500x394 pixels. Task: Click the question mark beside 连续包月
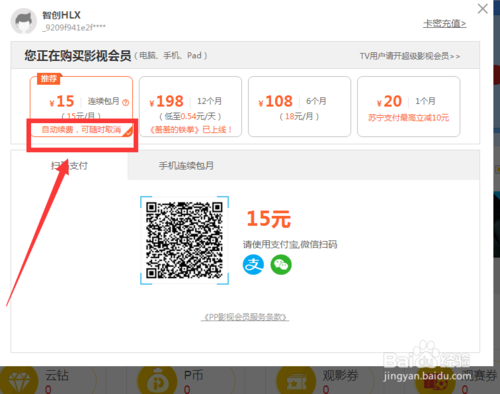tap(126, 102)
